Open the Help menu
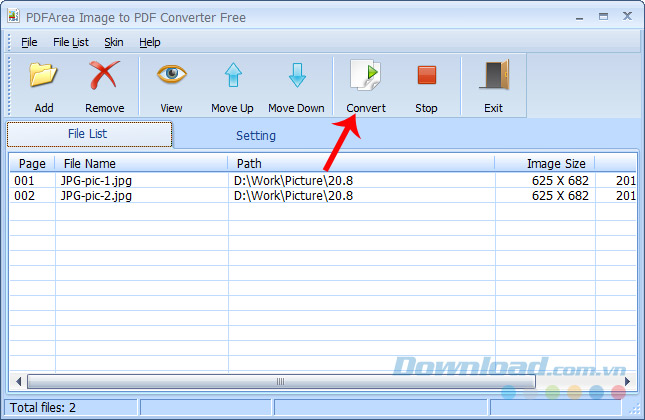The width and height of the screenshot is (645, 420). coord(149,42)
